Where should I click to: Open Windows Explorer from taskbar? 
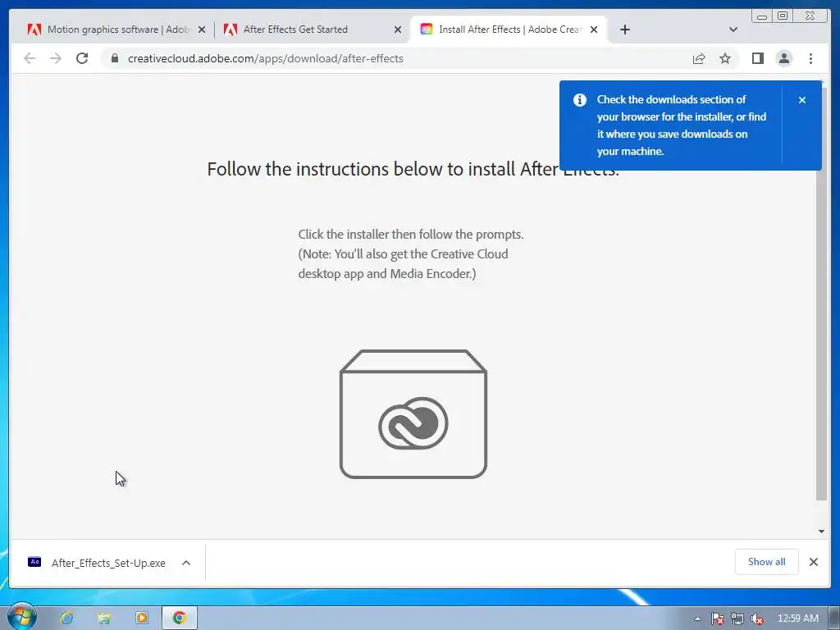(x=104, y=619)
